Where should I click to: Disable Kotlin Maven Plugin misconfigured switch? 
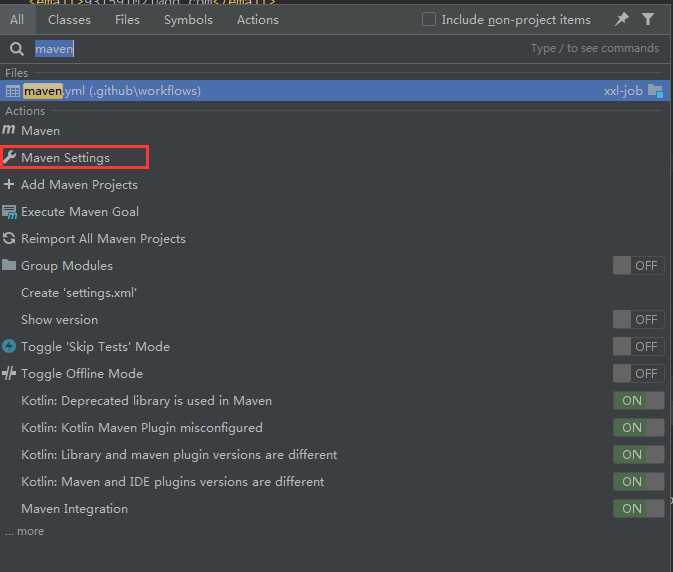pos(638,428)
